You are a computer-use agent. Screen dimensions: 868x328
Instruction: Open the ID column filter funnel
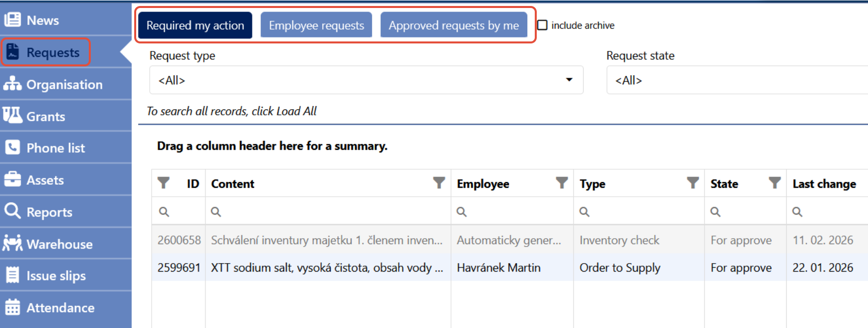click(x=164, y=183)
